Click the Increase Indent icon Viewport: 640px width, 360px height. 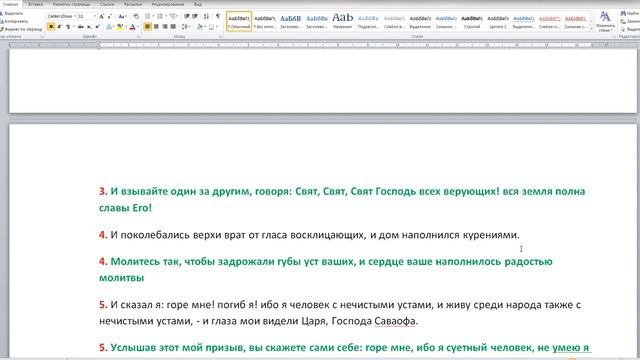click(195, 16)
